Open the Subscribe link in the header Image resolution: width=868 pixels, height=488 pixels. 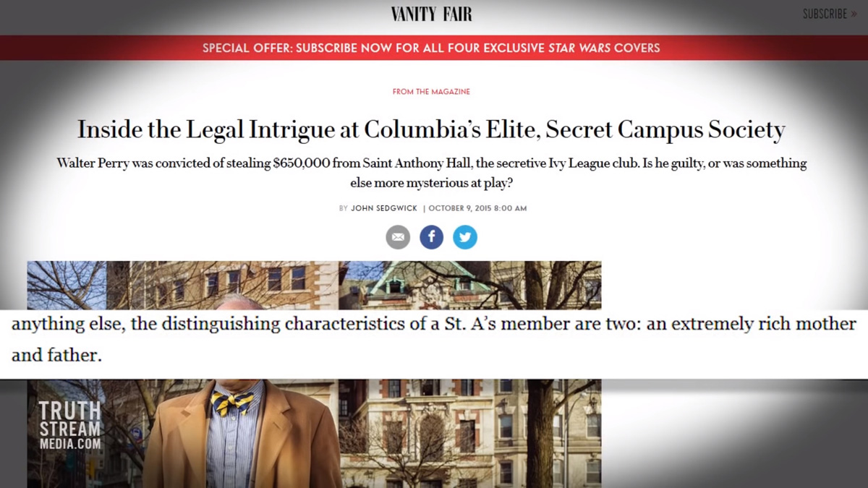(825, 14)
